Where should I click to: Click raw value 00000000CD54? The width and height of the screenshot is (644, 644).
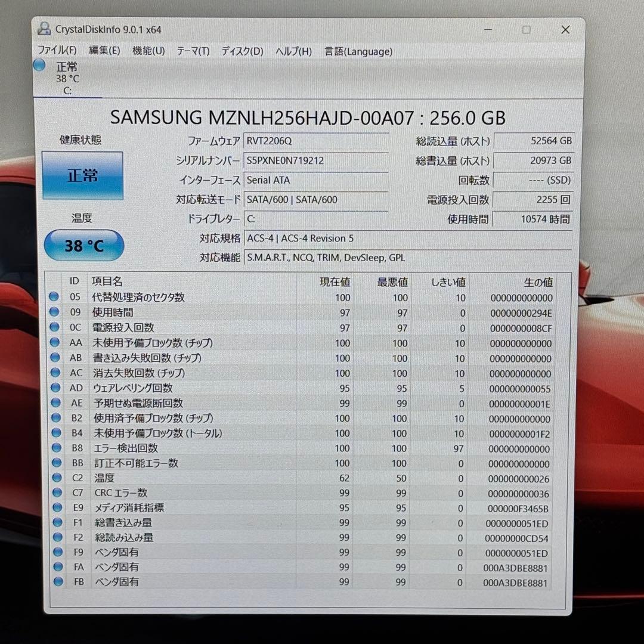click(516, 538)
